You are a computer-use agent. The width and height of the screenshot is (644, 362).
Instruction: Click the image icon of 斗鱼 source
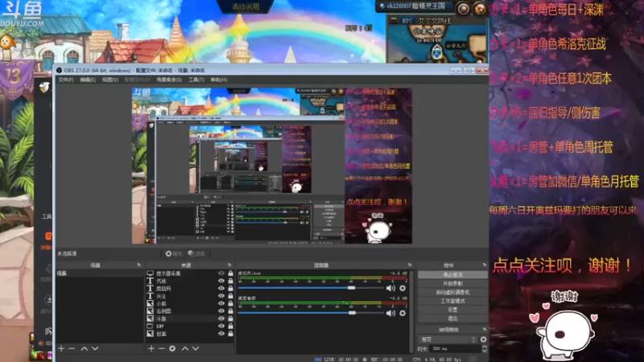(151, 319)
